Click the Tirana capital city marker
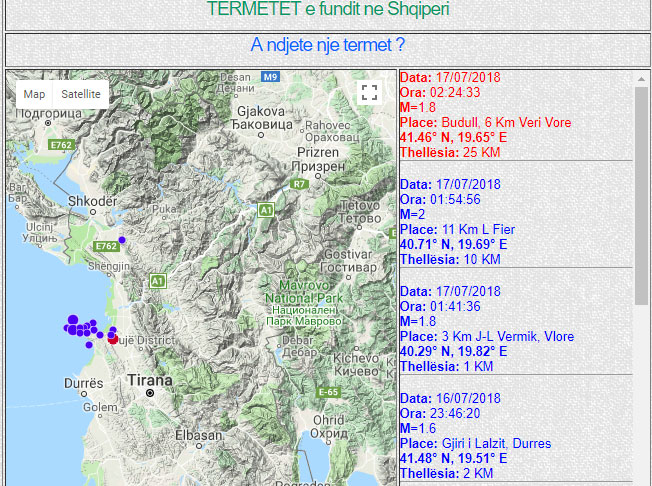This screenshot has height=486, width=652. click(x=149, y=393)
